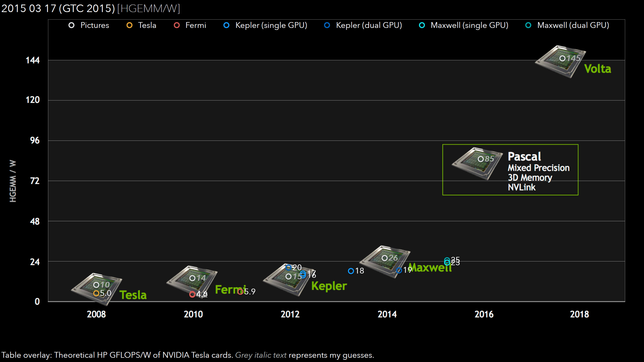644x362 pixels.
Task: Toggle Maxwell (single GPU) legend entry
Action: click(469, 25)
